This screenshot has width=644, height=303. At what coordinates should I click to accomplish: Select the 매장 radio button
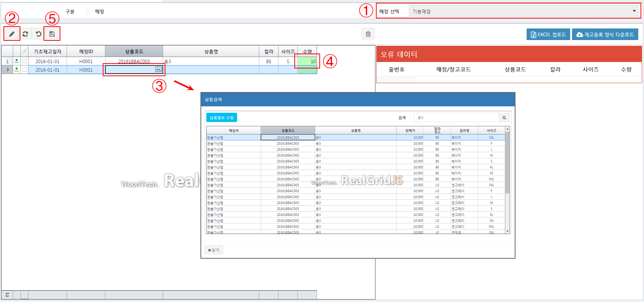(88, 12)
